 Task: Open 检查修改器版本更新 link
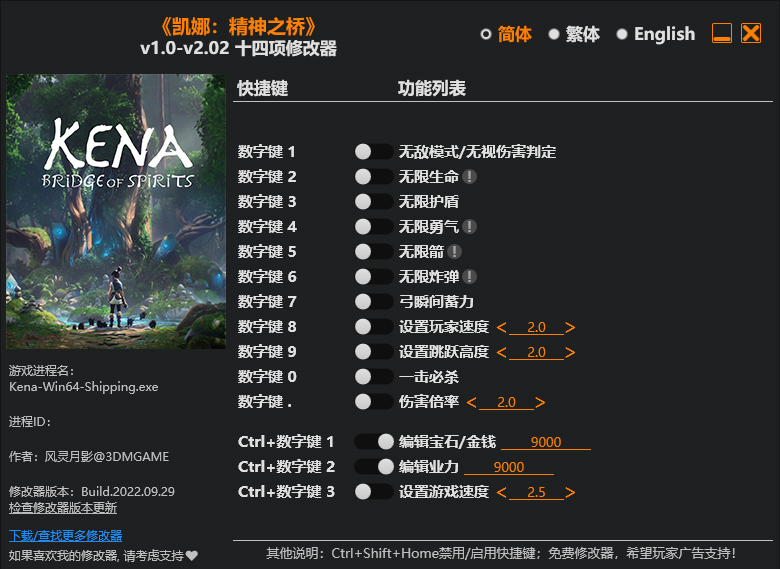pos(63,508)
